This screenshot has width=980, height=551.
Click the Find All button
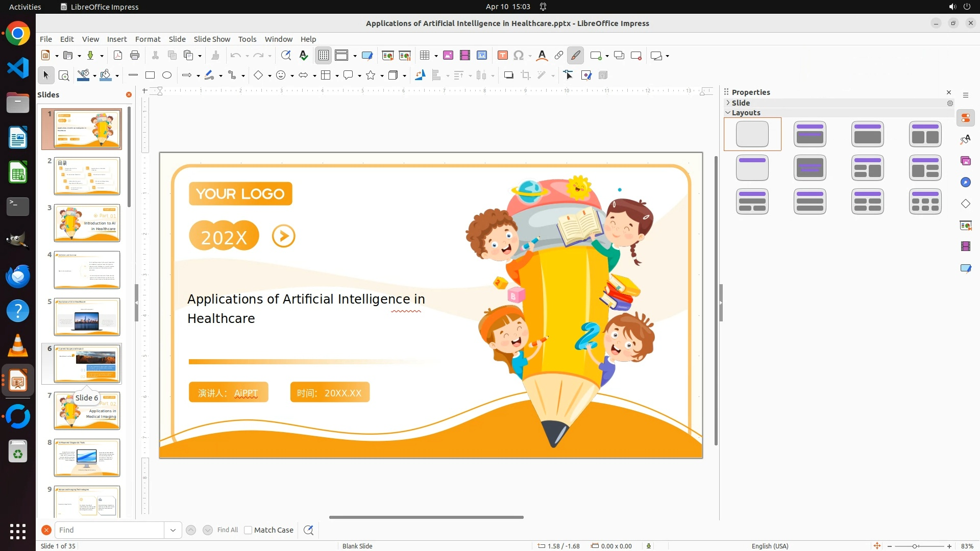point(228,530)
